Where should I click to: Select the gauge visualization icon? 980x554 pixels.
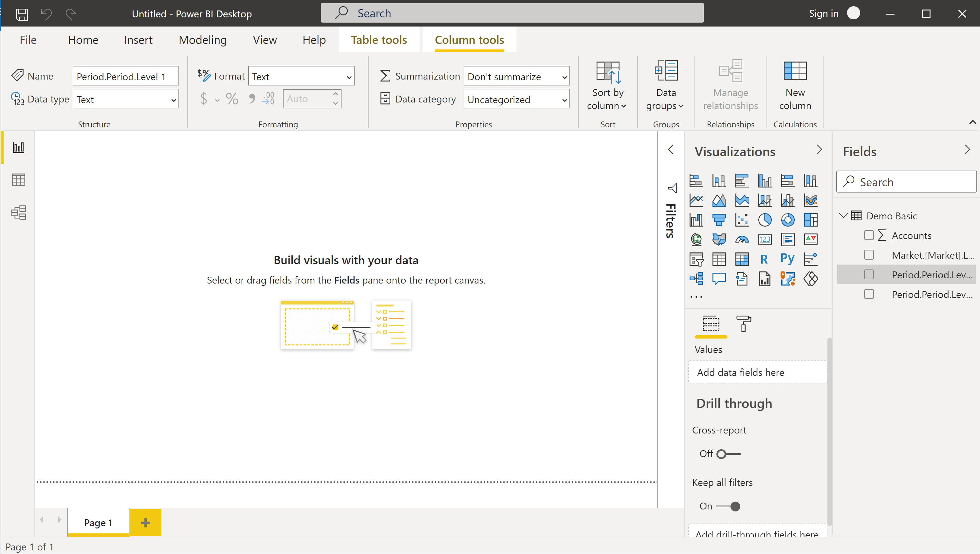[742, 239]
